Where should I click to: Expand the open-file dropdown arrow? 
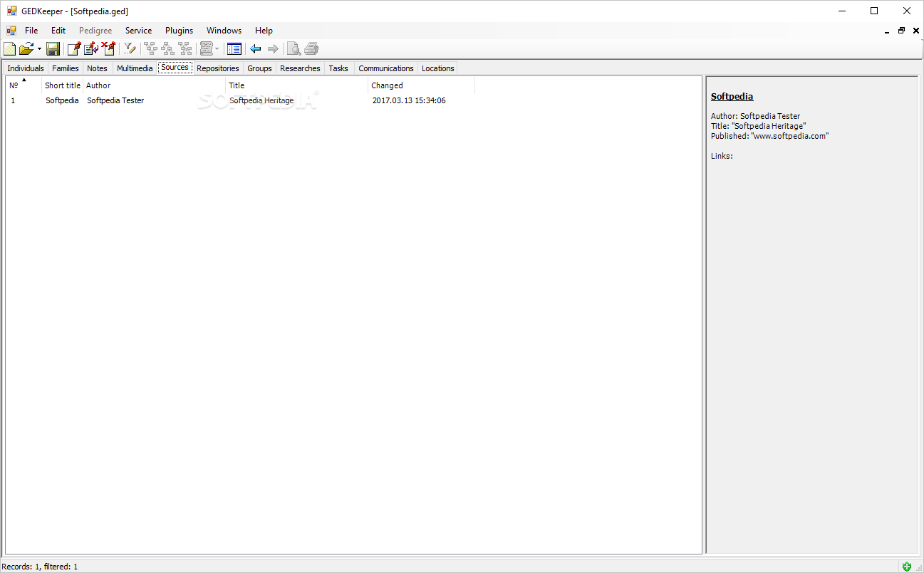click(x=39, y=49)
